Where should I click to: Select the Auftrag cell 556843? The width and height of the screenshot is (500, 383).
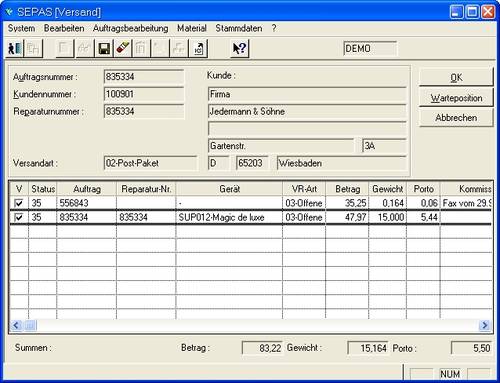(x=87, y=203)
